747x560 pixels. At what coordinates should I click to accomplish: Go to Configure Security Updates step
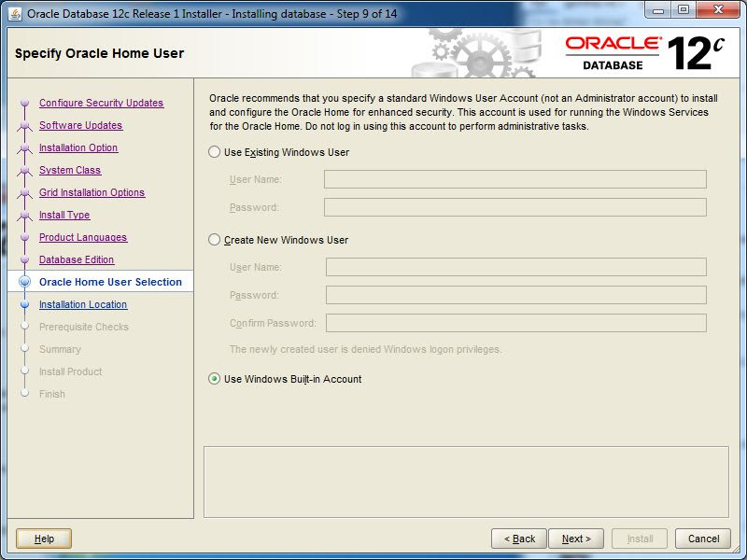pos(101,103)
